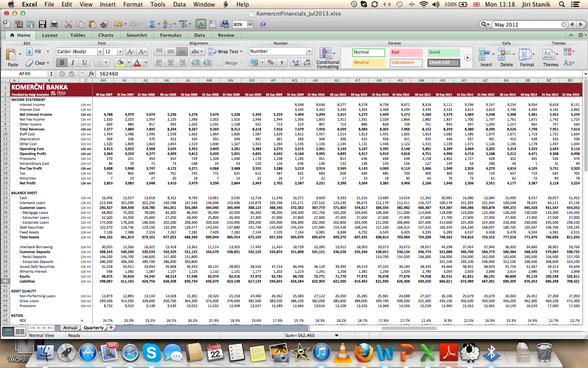Screen dimensions: 588x368
Task: Open the Layout ribbon tab
Action: 50,35
